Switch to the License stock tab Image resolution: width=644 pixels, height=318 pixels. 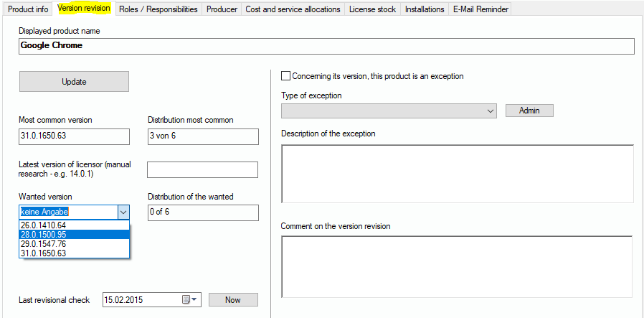pos(372,9)
